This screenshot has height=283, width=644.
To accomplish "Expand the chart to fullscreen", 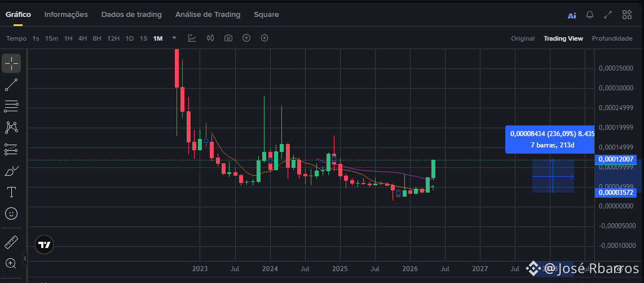I will (608, 15).
